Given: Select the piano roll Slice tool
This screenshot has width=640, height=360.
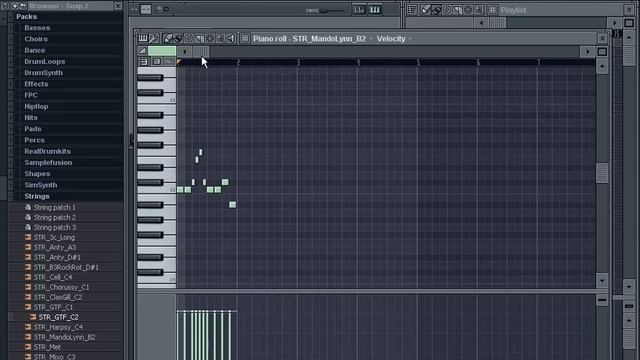Looking at the screenshot, I should 199,38.
